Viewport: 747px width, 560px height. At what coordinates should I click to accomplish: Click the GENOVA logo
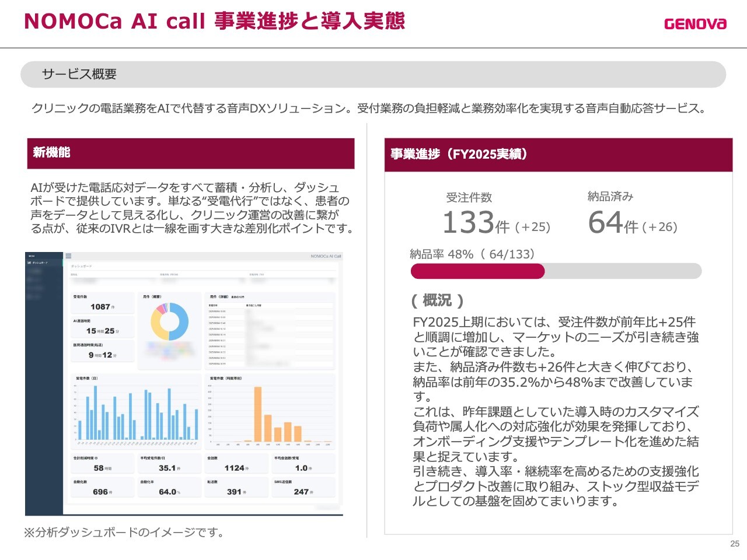click(695, 23)
